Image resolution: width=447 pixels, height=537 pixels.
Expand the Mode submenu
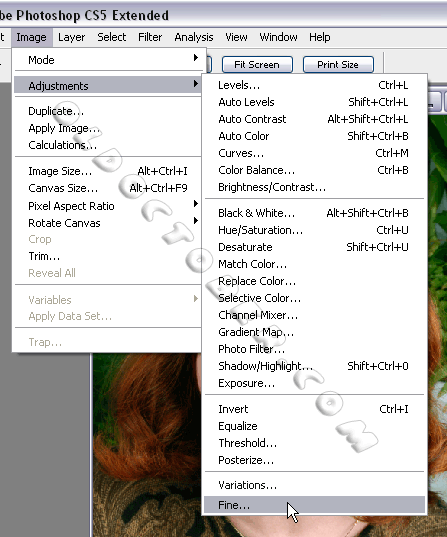pyautogui.click(x=108, y=60)
